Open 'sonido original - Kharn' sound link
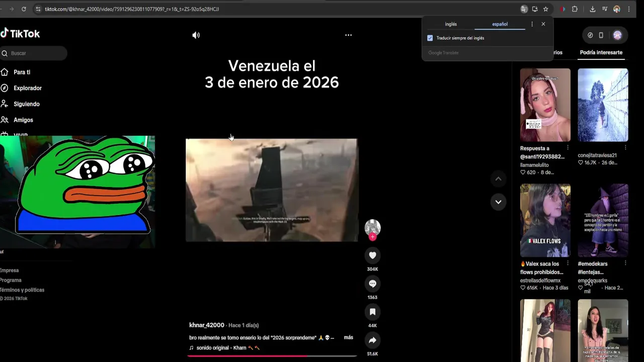This screenshot has height=362, width=644. 224,348
